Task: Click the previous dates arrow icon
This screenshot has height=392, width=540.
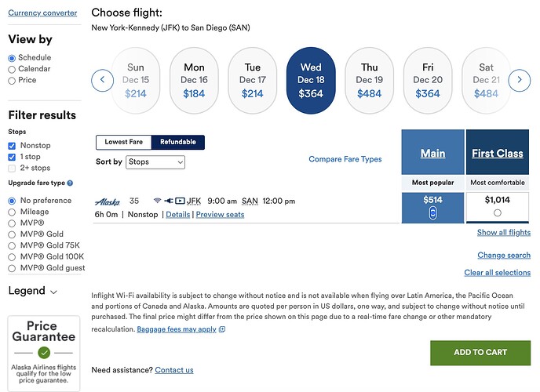Action: 102,81
